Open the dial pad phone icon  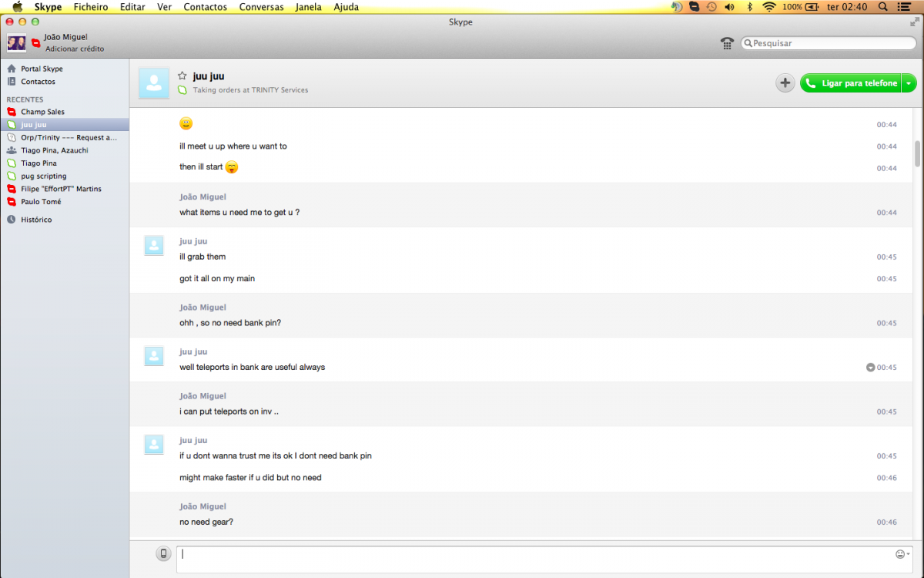pyautogui.click(x=726, y=43)
